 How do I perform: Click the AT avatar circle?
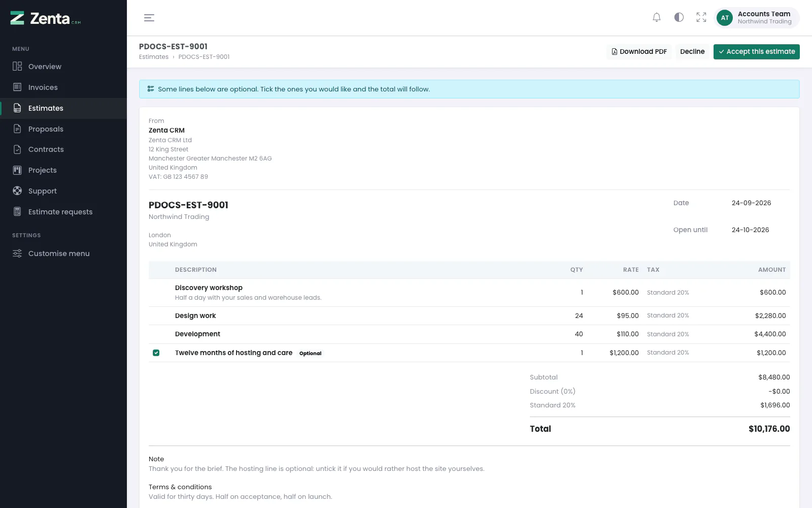pyautogui.click(x=725, y=18)
